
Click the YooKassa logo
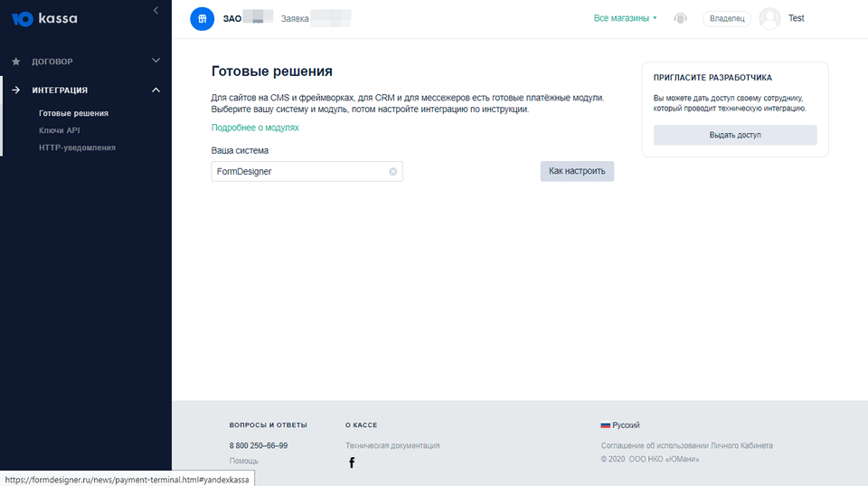(45, 19)
